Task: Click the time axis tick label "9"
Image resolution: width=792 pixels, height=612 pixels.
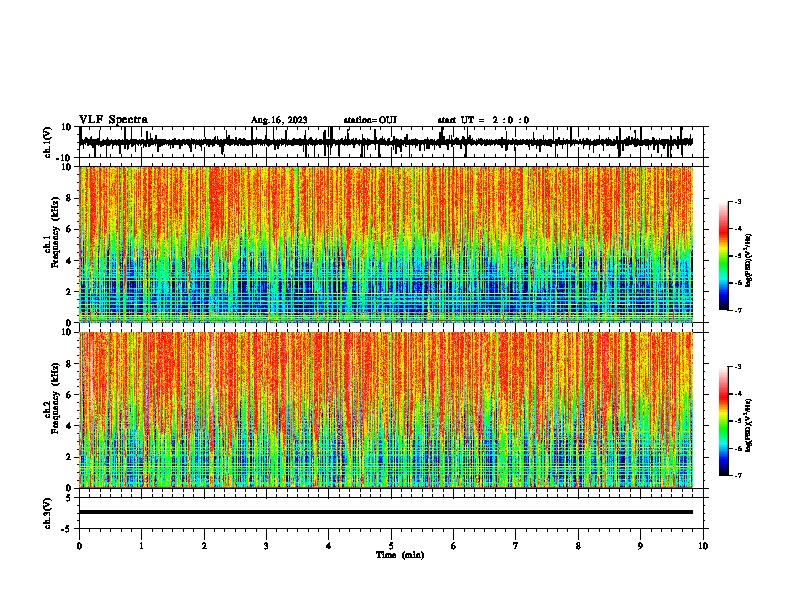Action: coord(640,546)
